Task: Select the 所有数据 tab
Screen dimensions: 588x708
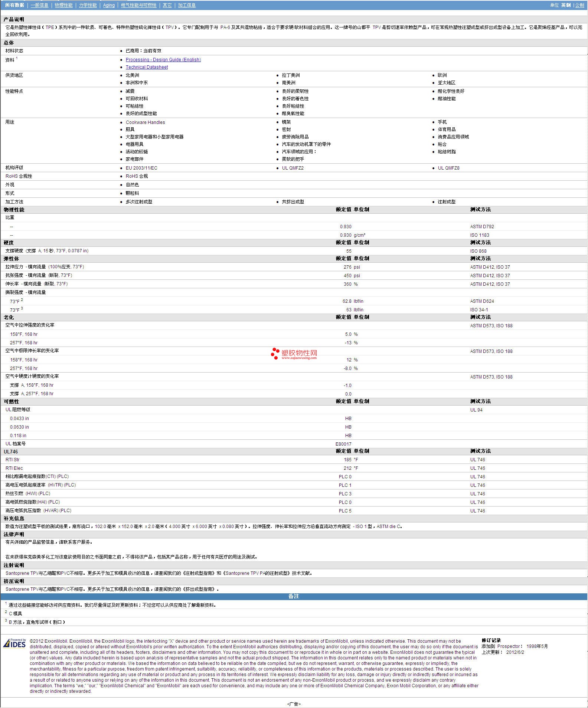Action: click(x=14, y=5)
